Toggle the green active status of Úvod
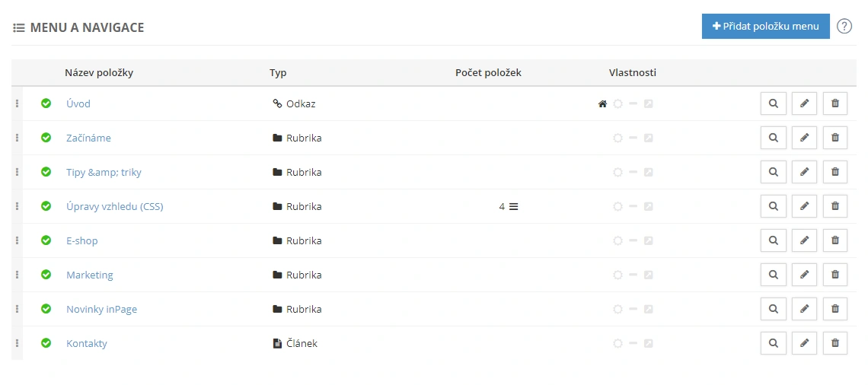Image resolution: width=868 pixels, height=385 pixels. (46, 103)
